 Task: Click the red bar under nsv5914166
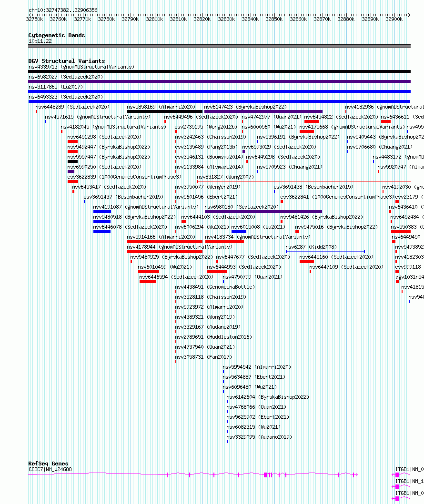tap(164, 242)
